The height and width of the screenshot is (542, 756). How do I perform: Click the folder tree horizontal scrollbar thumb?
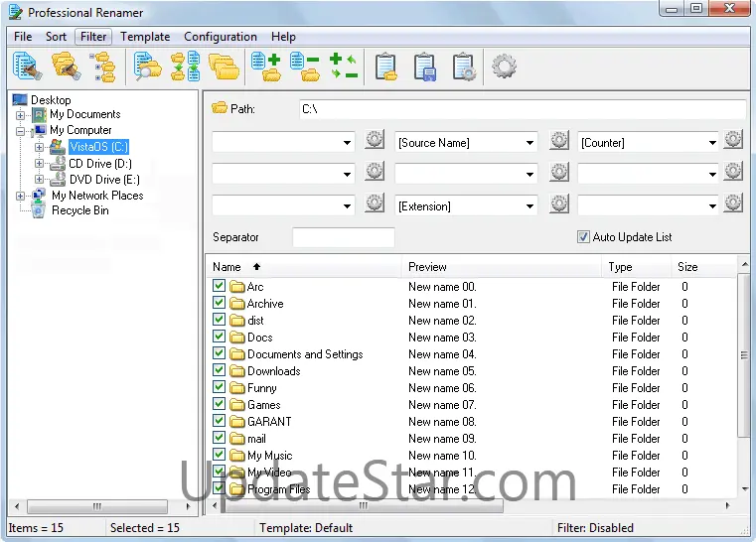(x=97, y=507)
